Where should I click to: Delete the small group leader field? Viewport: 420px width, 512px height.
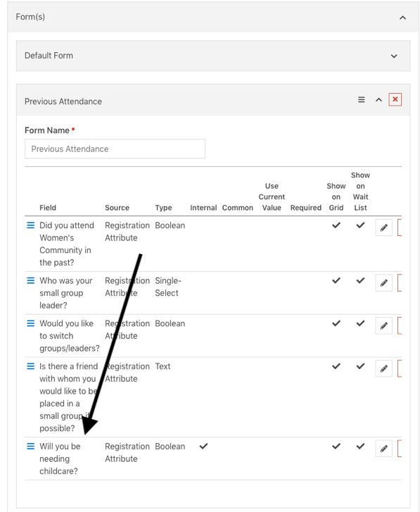[x=400, y=283]
